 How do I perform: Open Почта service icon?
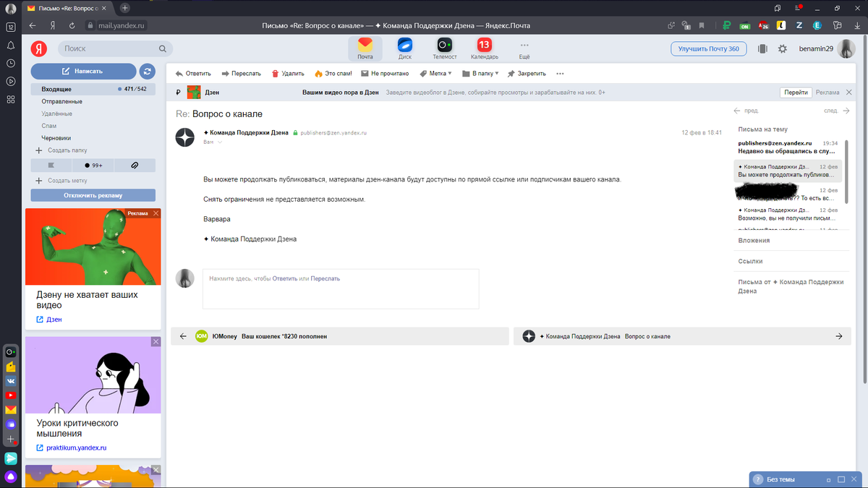pos(365,48)
